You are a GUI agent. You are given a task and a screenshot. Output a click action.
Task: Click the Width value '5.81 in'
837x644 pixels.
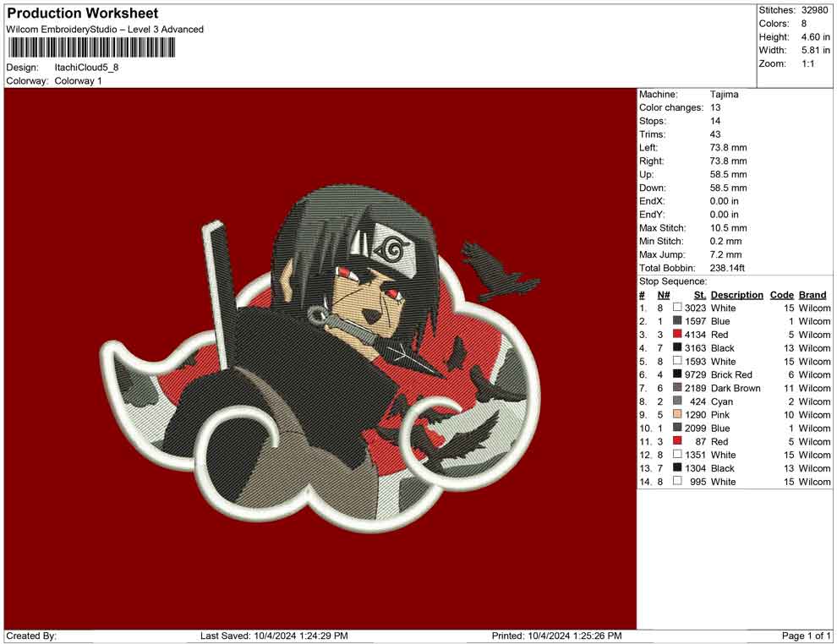(x=815, y=50)
